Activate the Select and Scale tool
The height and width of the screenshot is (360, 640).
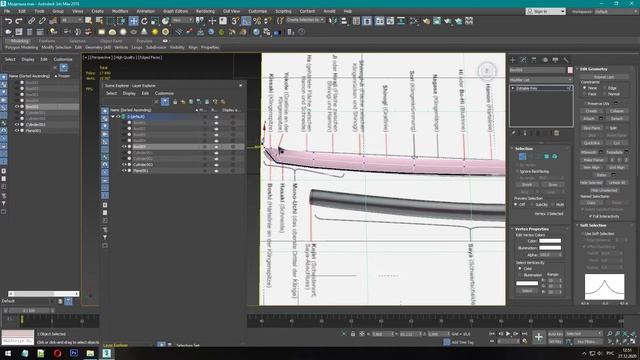pos(155,21)
